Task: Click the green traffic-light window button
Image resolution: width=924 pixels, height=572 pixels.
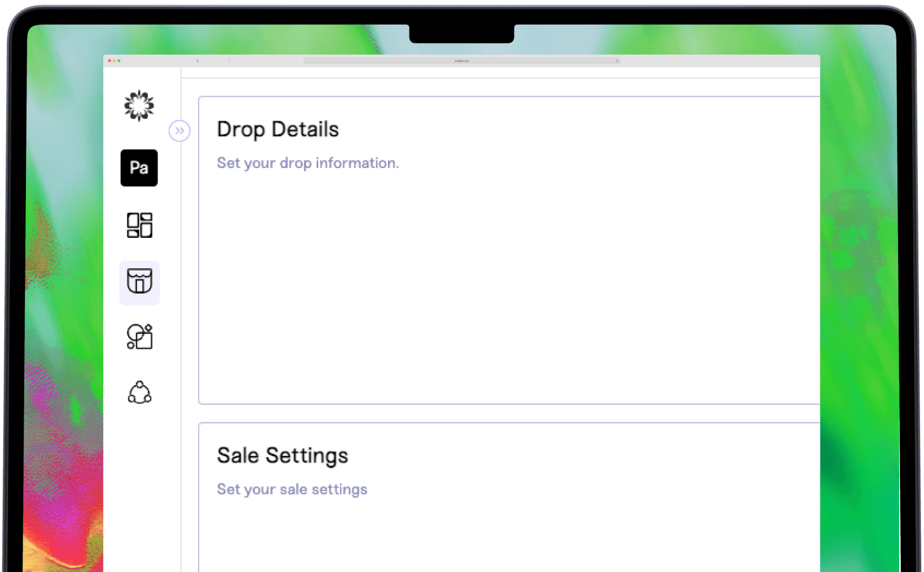Action: (120, 61)
